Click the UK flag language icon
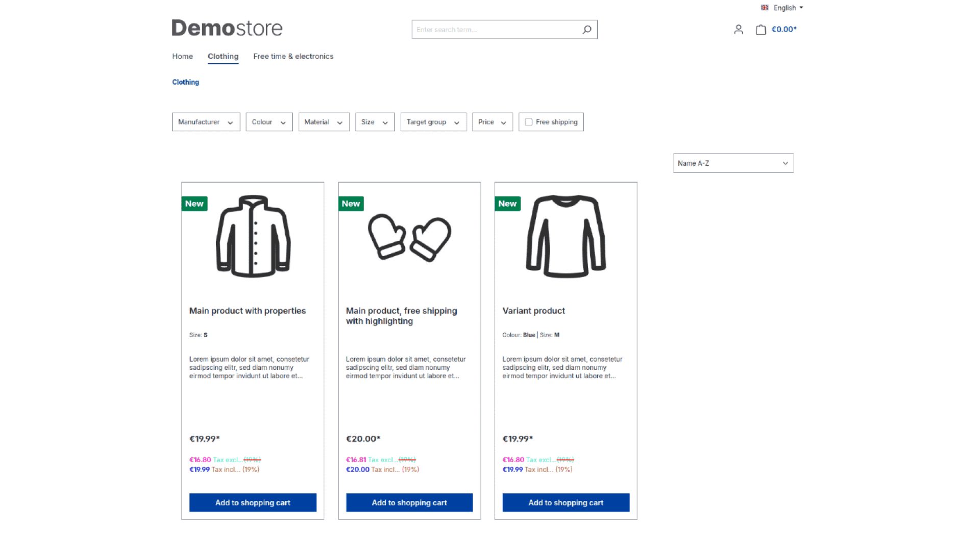 765,8
